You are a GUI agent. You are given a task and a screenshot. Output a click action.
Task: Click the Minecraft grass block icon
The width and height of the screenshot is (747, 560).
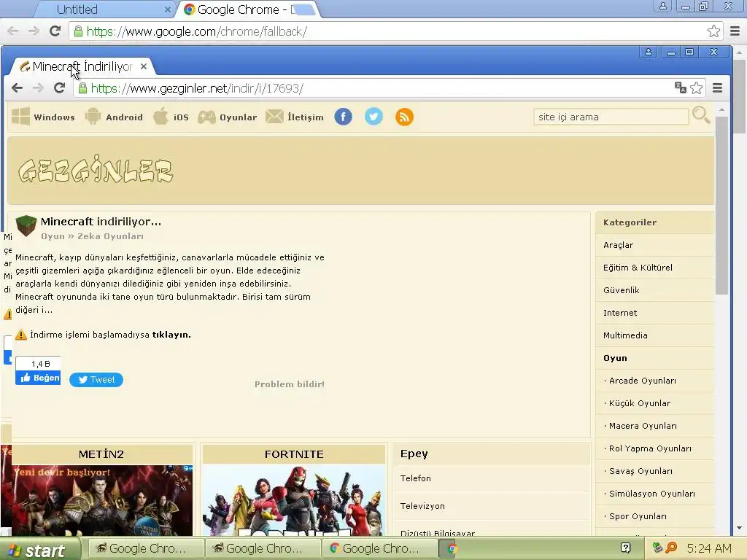(26, 226)
